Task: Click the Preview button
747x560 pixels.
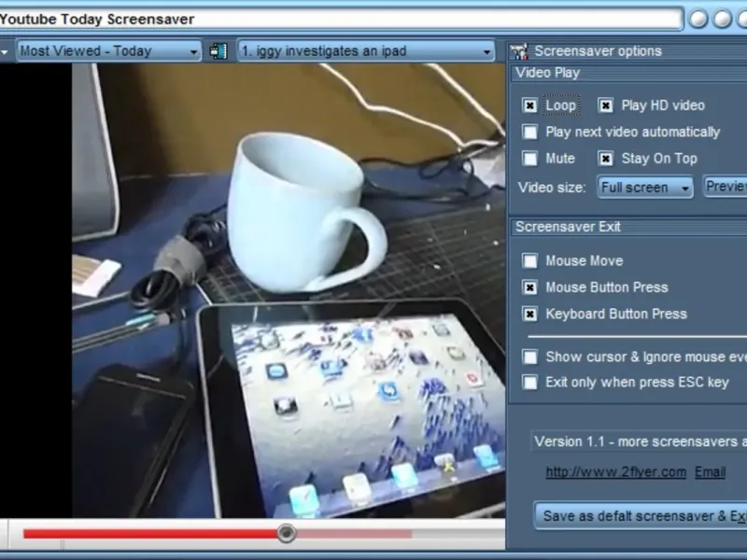Action: (726, 186)
